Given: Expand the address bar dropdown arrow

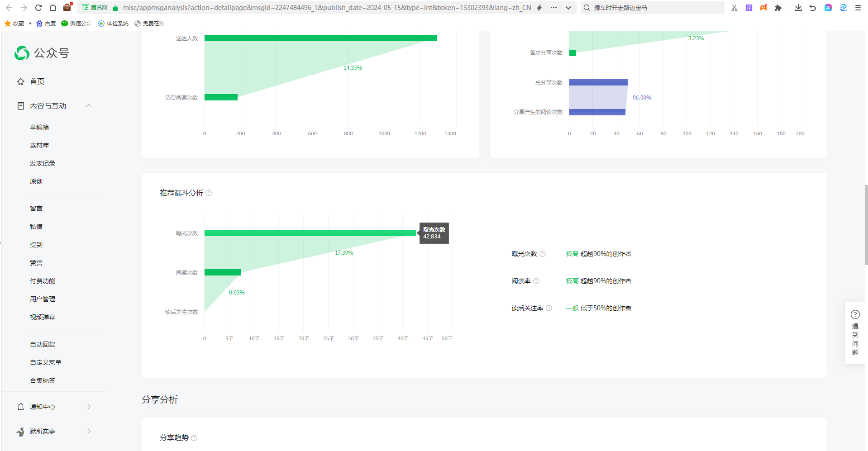Looking at the screenshot, I should coord(568,8).
